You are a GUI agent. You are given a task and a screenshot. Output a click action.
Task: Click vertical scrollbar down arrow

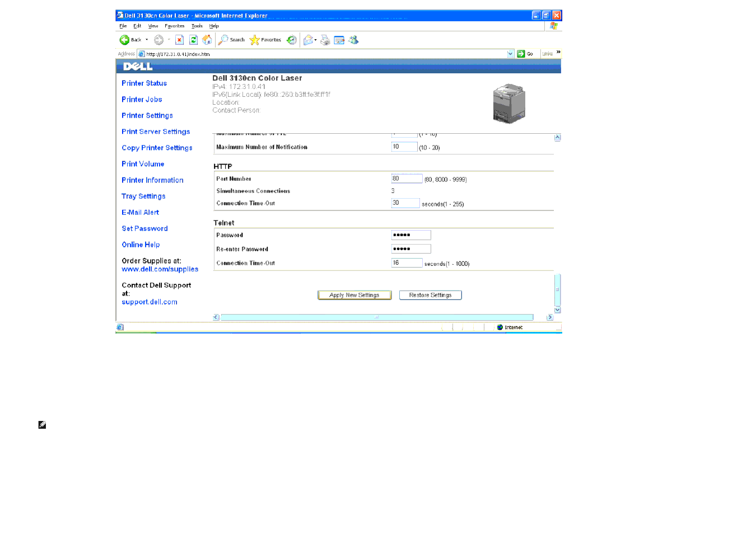[557, 310]
